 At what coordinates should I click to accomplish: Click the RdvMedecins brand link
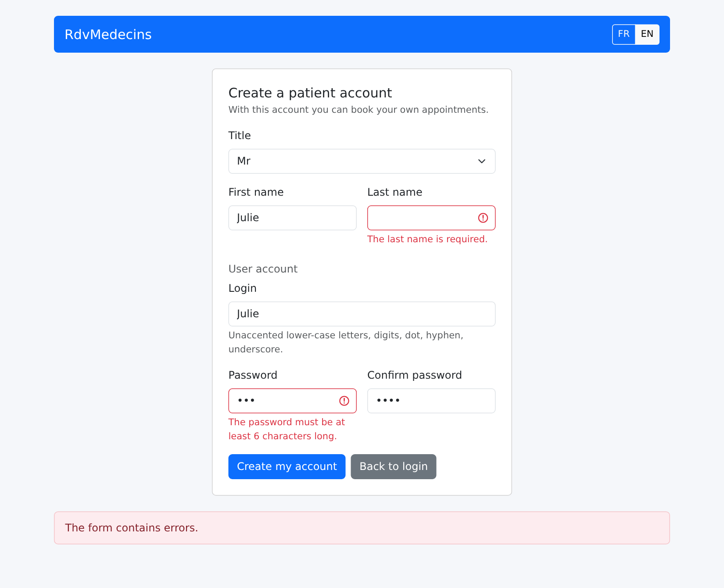pyautogui.click(x=108, y=34)
